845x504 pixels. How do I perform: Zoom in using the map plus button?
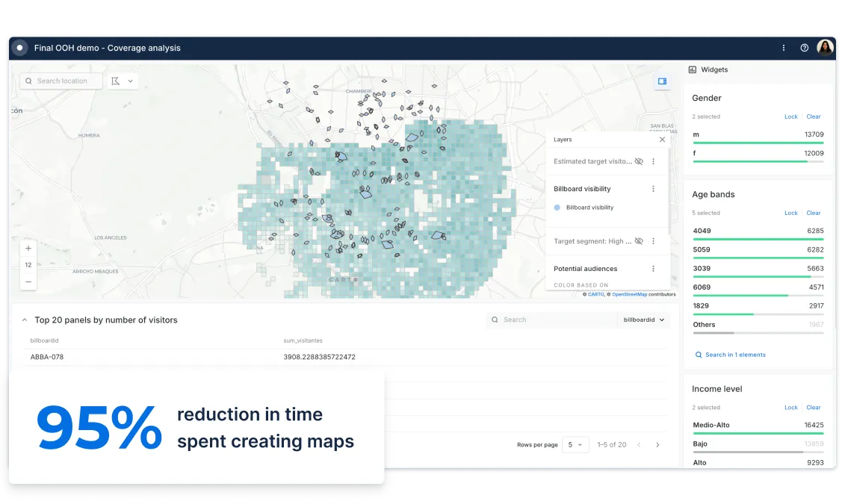[28, 248]
